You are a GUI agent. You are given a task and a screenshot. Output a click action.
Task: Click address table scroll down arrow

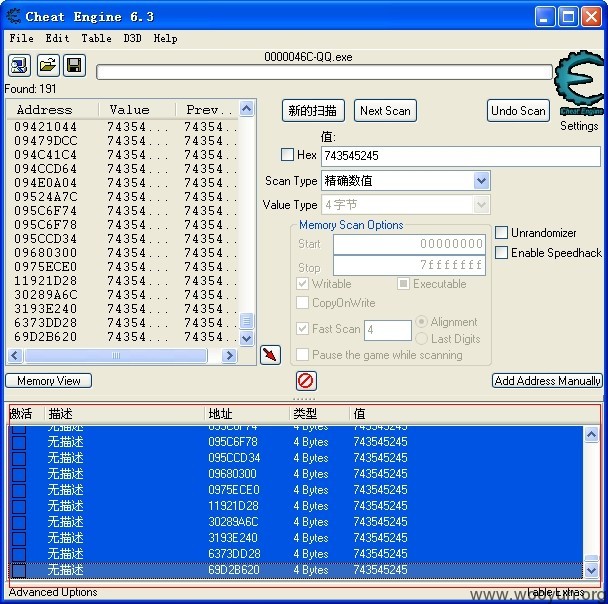[591, 570]
